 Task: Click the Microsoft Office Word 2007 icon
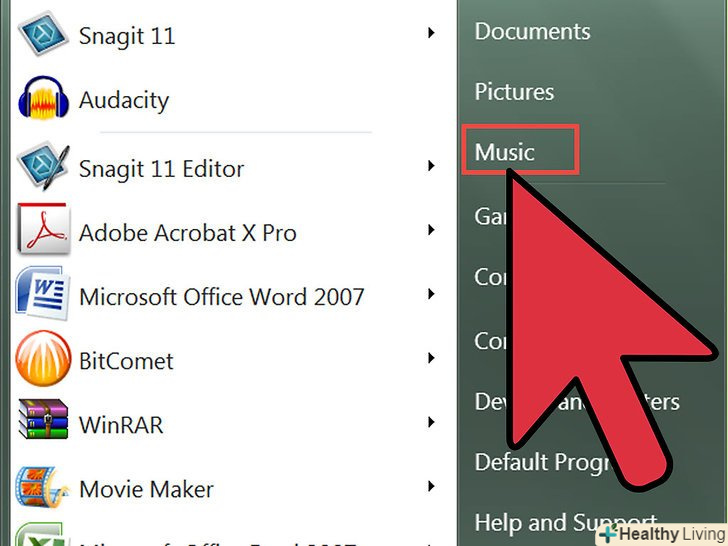click(43, 297)
